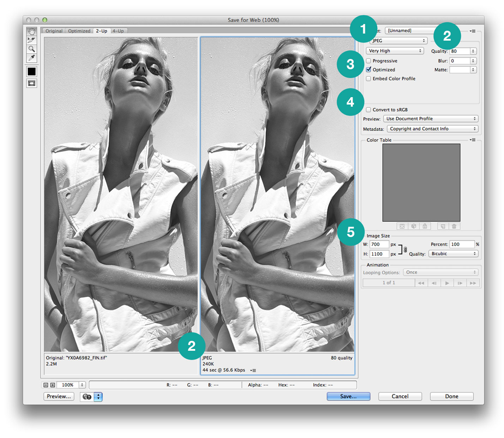Click the Save button
The height and width of the screenshot is (438, 504).
348,396
